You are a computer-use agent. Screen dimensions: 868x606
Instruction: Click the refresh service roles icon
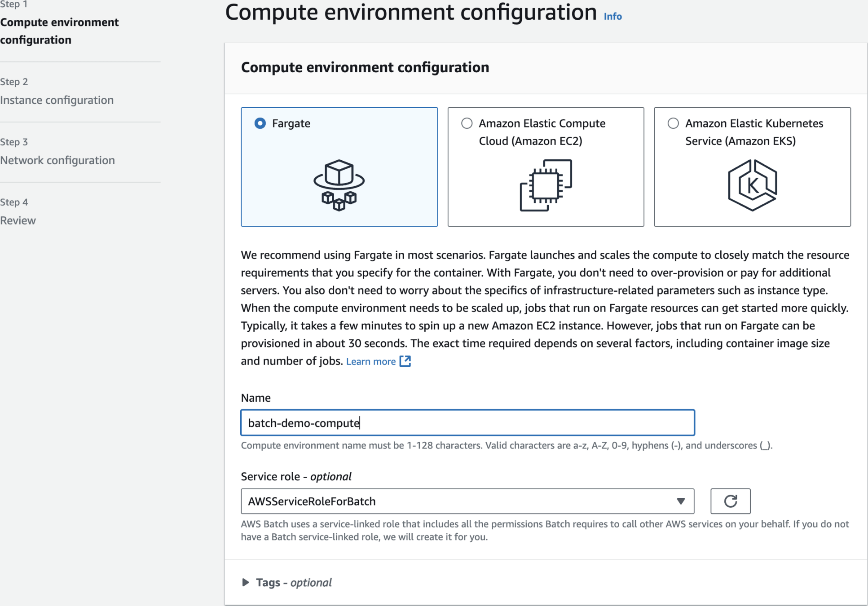pos(730,501)
